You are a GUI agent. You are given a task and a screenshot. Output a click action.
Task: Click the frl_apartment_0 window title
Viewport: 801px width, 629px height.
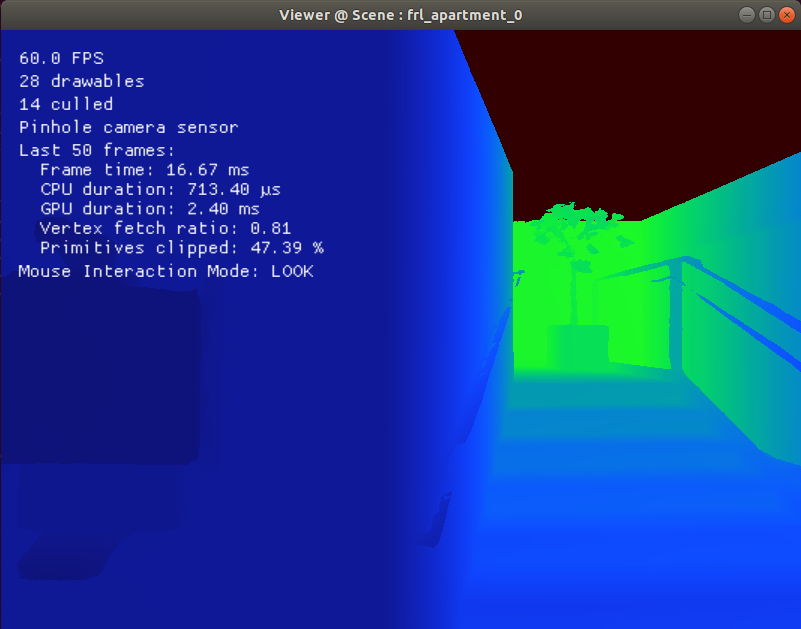399,14
